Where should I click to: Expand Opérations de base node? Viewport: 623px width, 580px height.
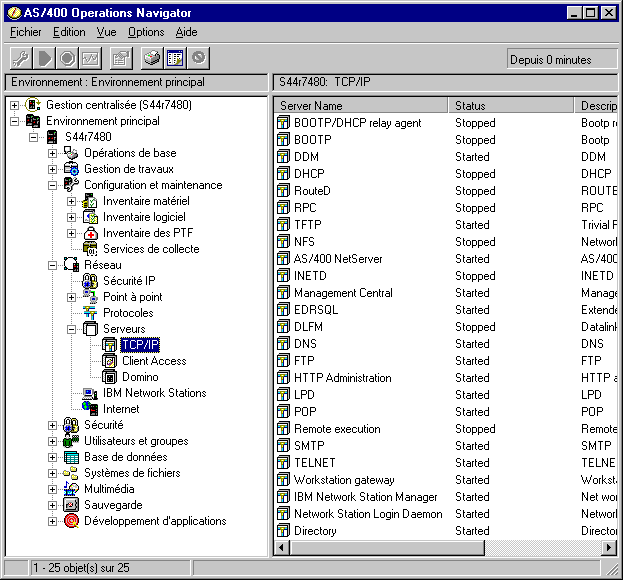pos(52,153)
